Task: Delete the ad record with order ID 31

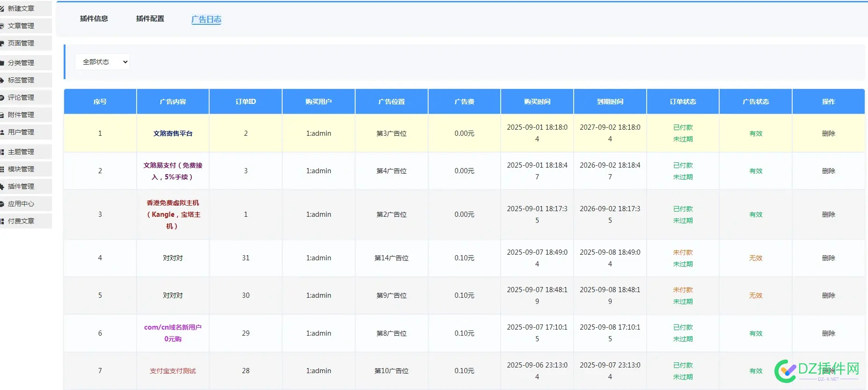Action: 828,258
